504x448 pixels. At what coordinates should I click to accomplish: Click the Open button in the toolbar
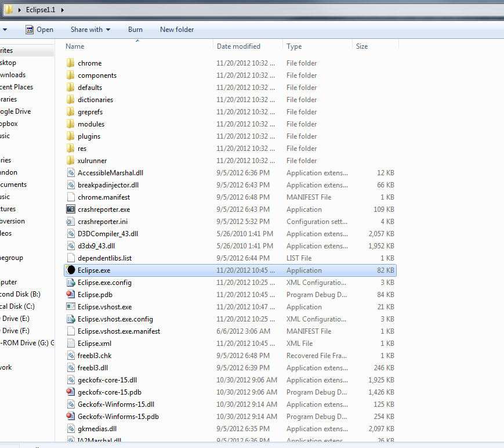point(39,30)
